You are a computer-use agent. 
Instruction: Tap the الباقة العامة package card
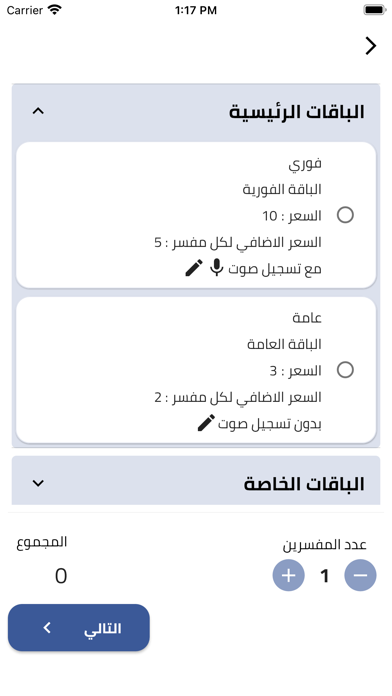click(x=196, y=370)
